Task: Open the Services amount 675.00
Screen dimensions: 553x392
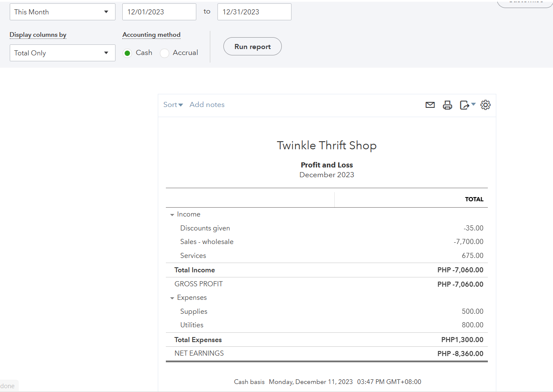Action: [x=472, y=256]
